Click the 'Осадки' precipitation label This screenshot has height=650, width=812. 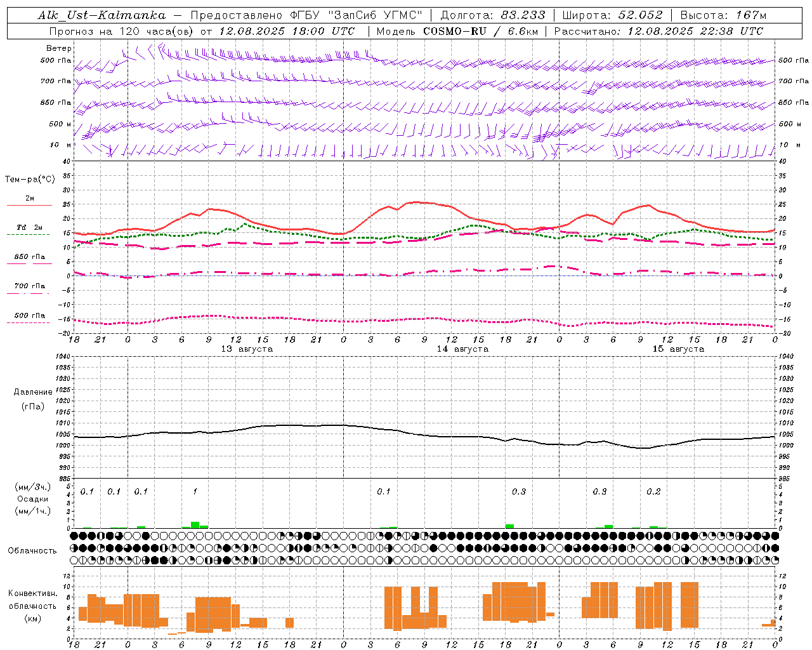tap(33, 499)
